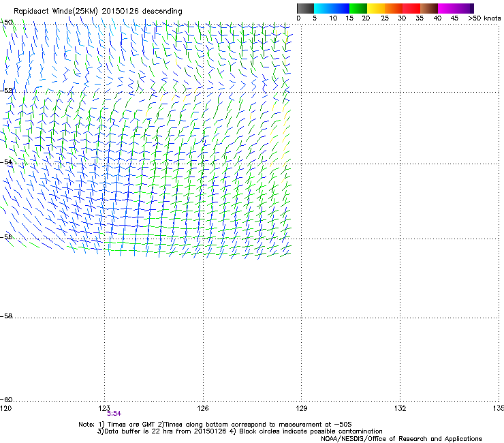
Task: Click the legend tick label '10'
Action: pos(333,18)
